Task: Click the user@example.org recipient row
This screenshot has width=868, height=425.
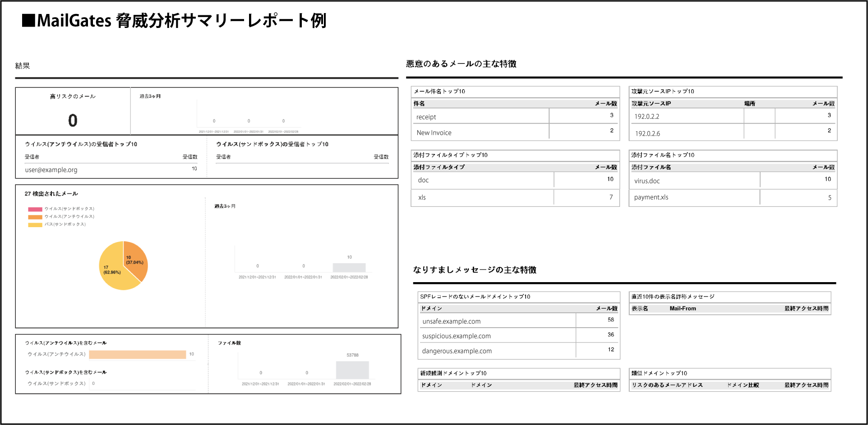Action: [x=111, y=170]
